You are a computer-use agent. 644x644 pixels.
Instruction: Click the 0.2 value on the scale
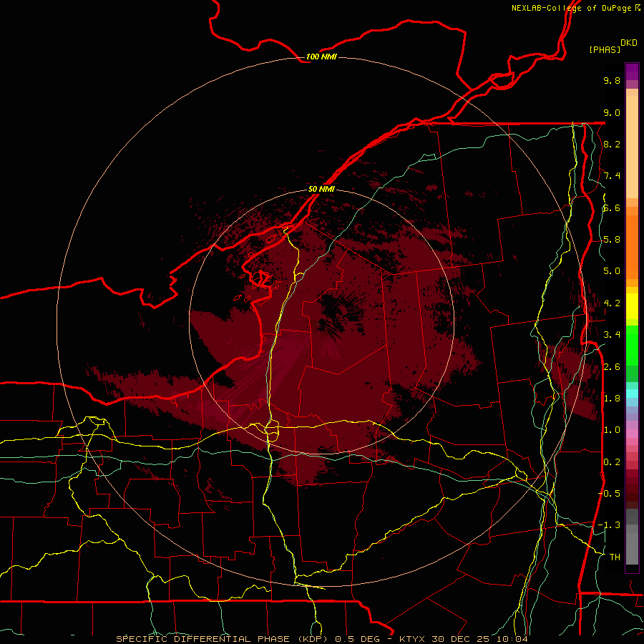coord(612,462)
